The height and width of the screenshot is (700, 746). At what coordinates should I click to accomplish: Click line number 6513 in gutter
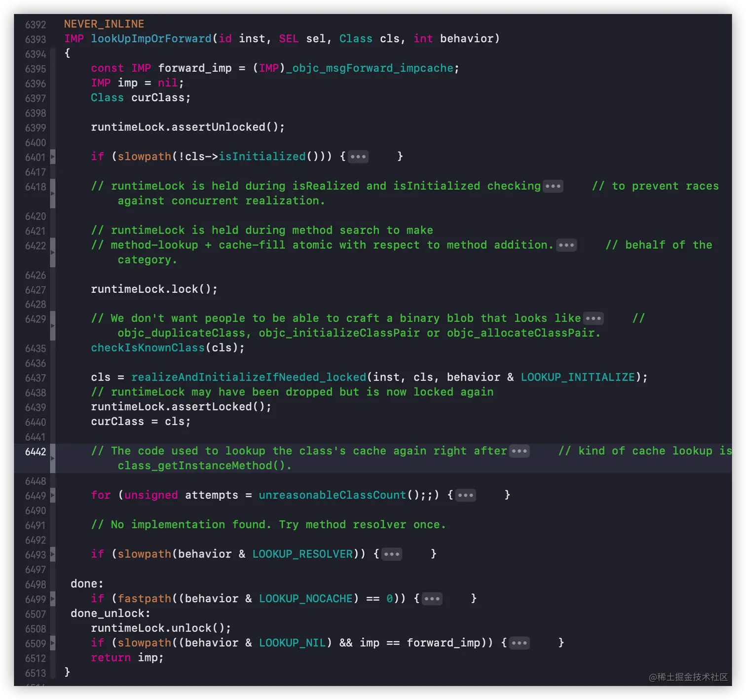36,673
